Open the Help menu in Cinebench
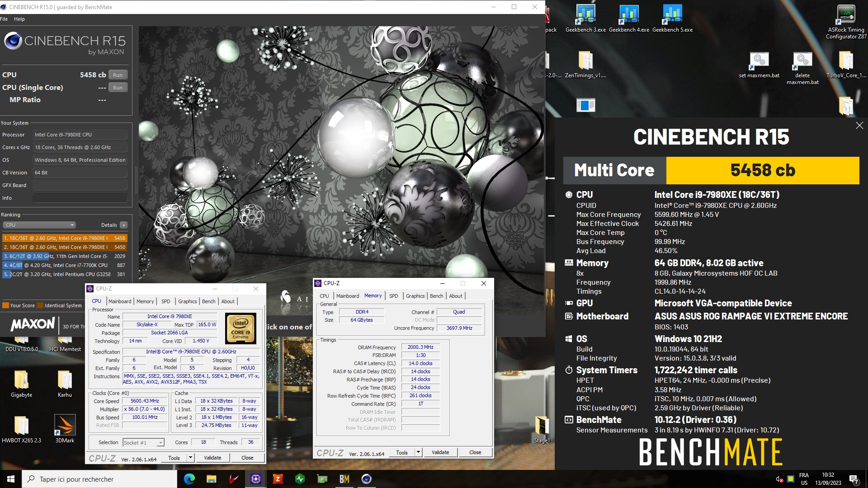Viewport: 868px width, 488px height. [19, 19]
